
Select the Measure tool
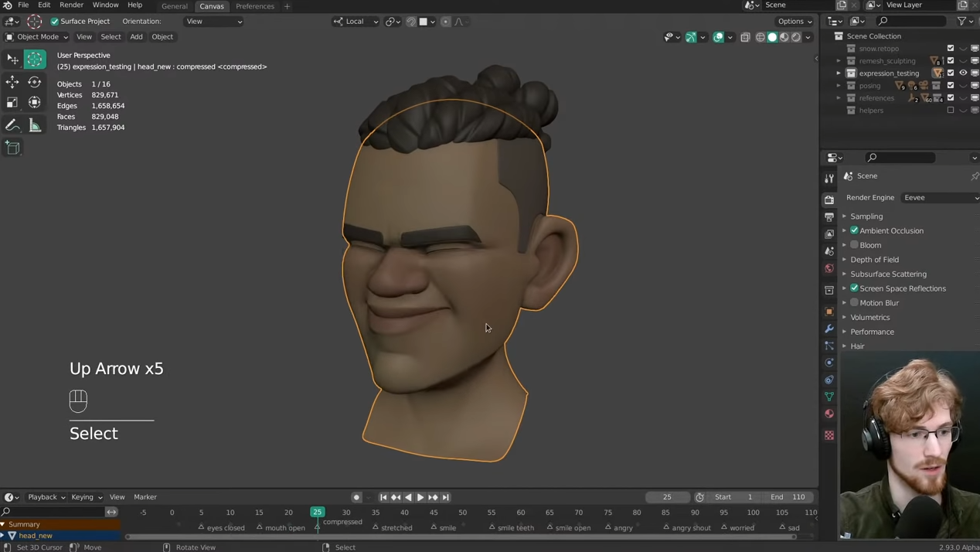click(x=35, y=125)
